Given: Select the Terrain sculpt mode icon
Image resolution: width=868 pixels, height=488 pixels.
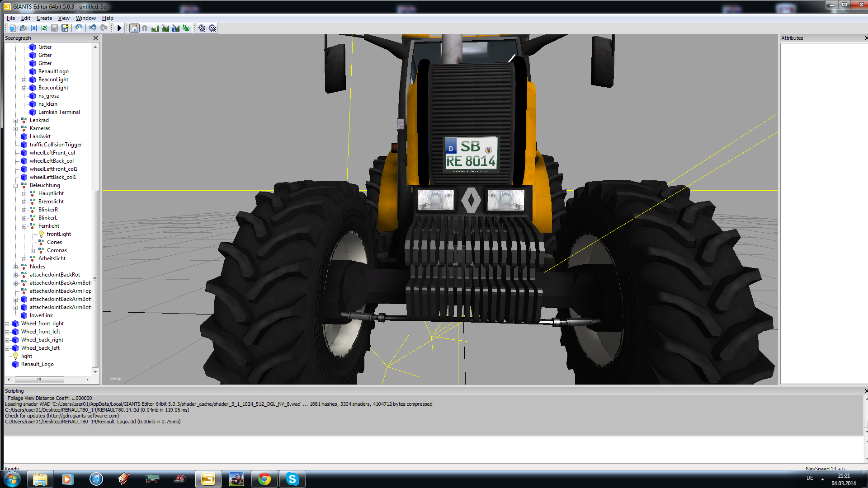Looking at the screenshot, I should [x=155, y=28].
